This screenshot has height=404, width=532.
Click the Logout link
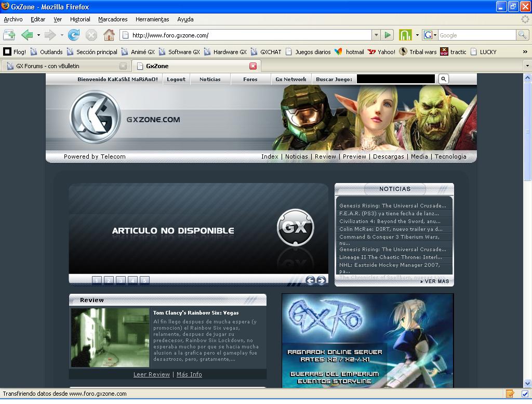(x=176, y=79)
